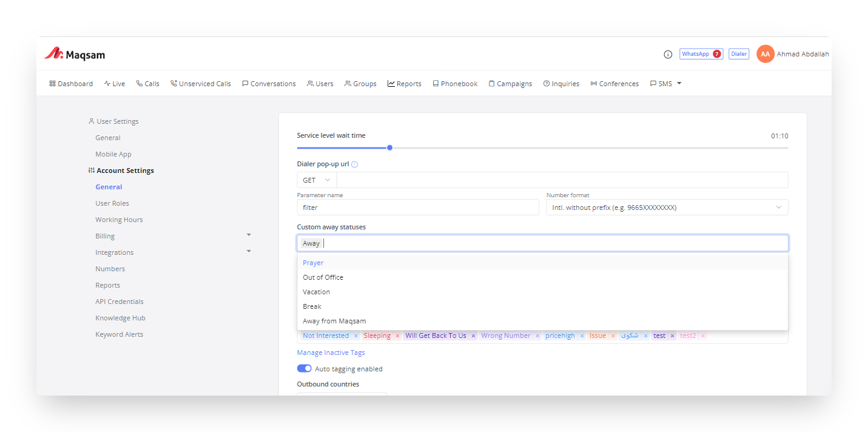Open the GET method dropdown
This screenshot has width=868, height=432.
tap(317, 180)
